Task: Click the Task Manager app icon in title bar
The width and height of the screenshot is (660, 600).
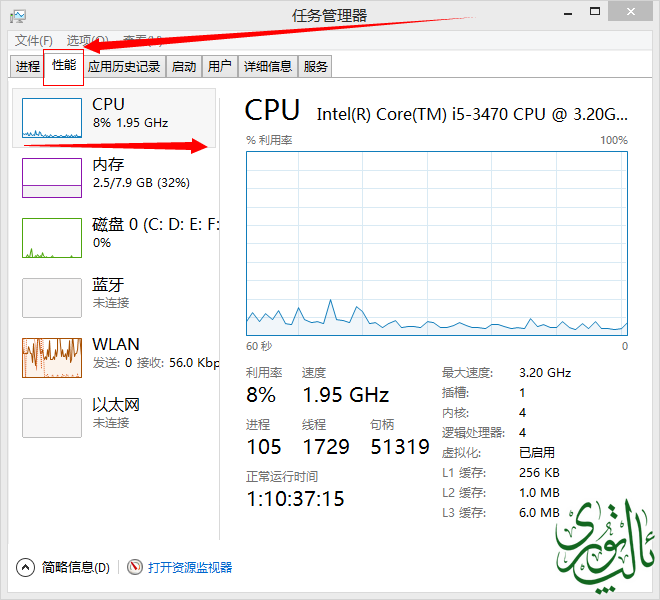Action: [18, 16]
